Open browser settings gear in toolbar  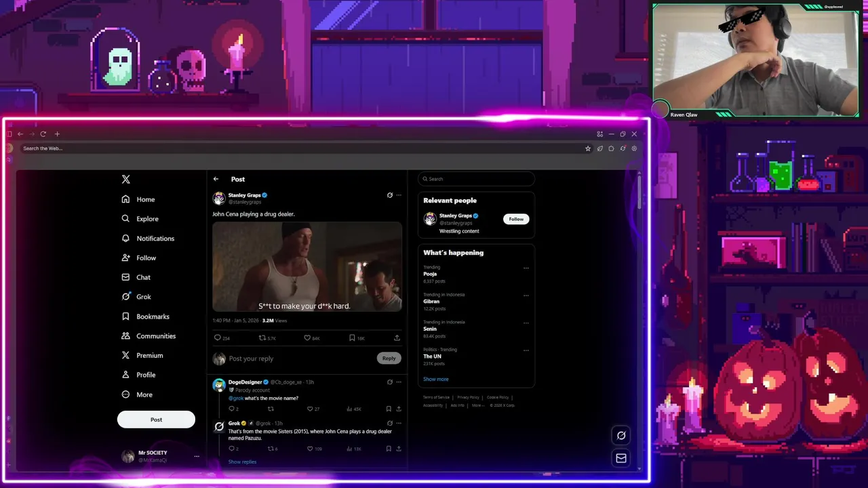click(634, 148)
